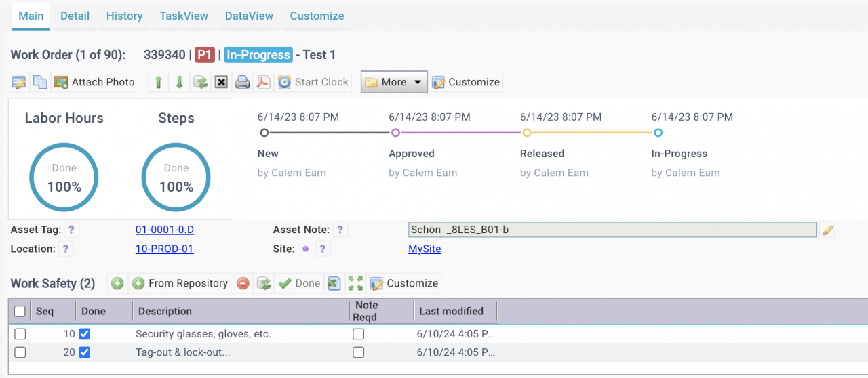The image size is (868, 378).
Task: Open the MySite site link
Action: (x=425, y=249)
